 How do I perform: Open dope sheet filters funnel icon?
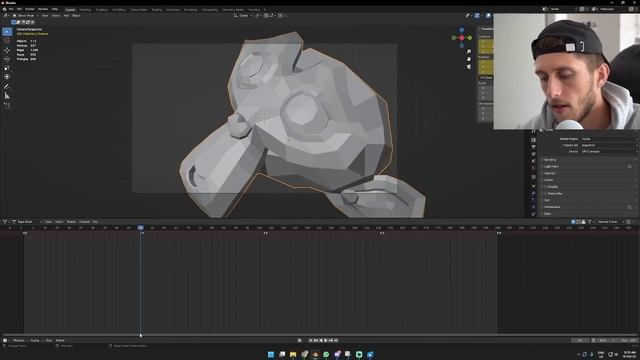589,222
